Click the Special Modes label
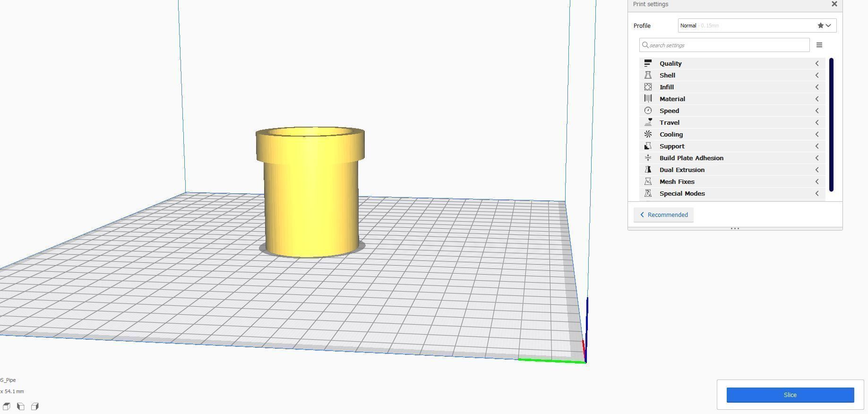This screenshot has height=414, width=868. pos(682,193)
